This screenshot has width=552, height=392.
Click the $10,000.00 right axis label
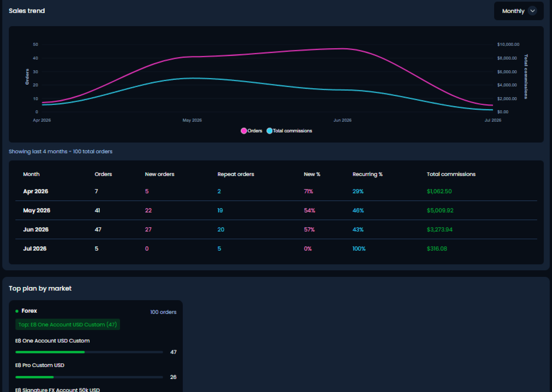point(508,44)
